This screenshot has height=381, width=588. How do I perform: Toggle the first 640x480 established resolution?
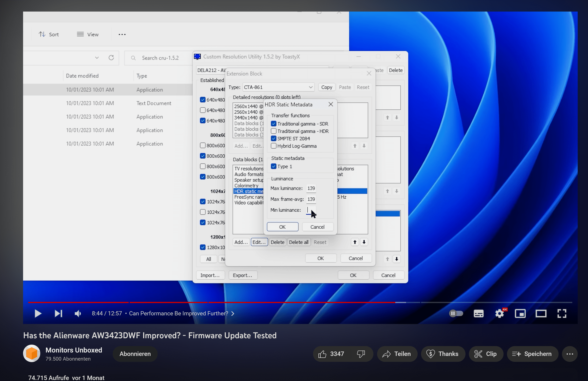[203, 100]
